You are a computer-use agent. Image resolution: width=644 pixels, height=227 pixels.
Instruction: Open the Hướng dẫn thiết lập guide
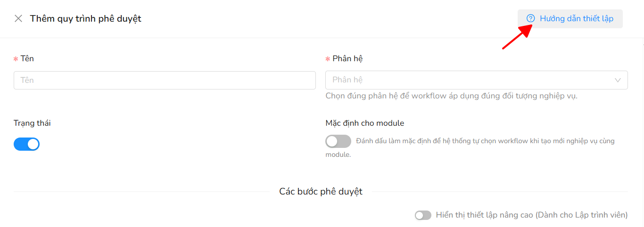[570, 19]
